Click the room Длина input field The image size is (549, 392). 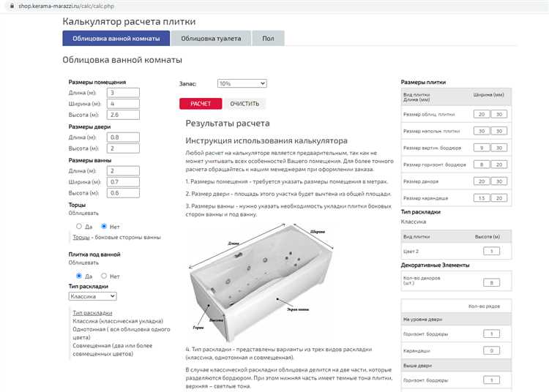point(122,93)
